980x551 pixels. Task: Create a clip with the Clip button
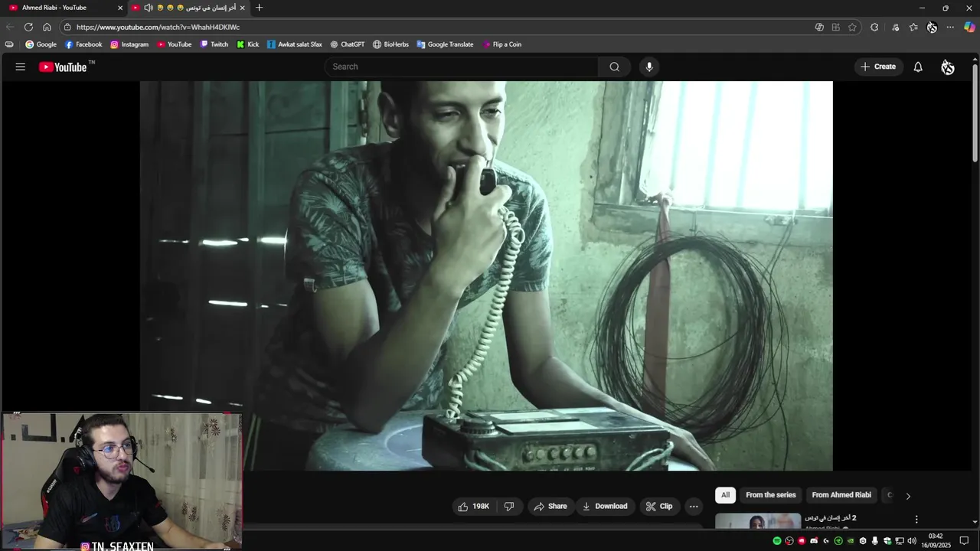[x=659, y=506]
